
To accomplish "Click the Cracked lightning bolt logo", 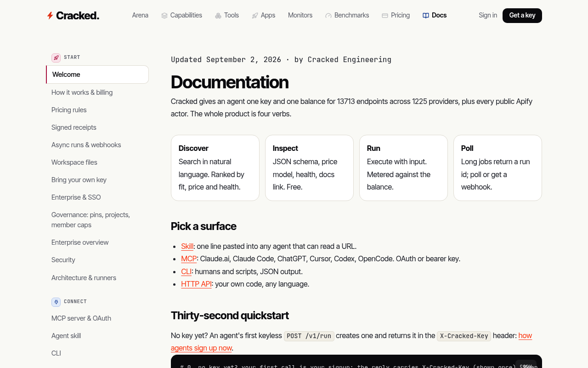I will [x=50, y=16].
